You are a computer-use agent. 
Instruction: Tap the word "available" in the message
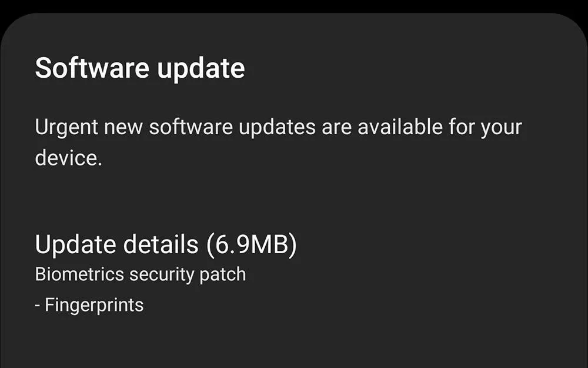click(x=400, y=127)
